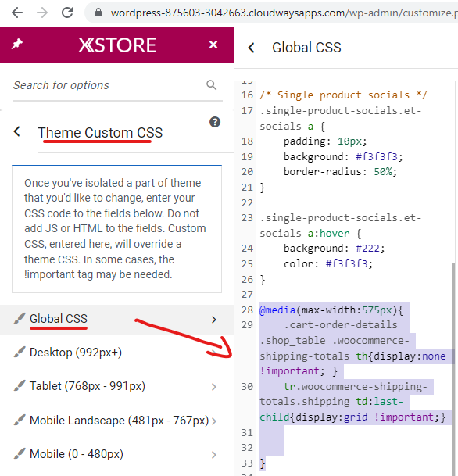This screenshot has height=476, width=458.
Task: Click the magnifier search icon
Action: tap(212, 85)
